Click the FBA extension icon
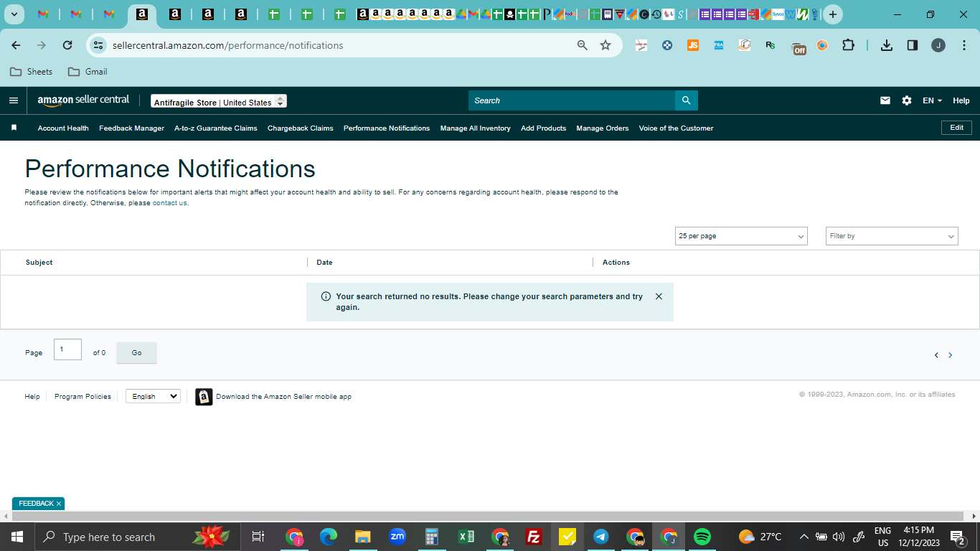The image size is (980, 551). (x=719, y=45)
